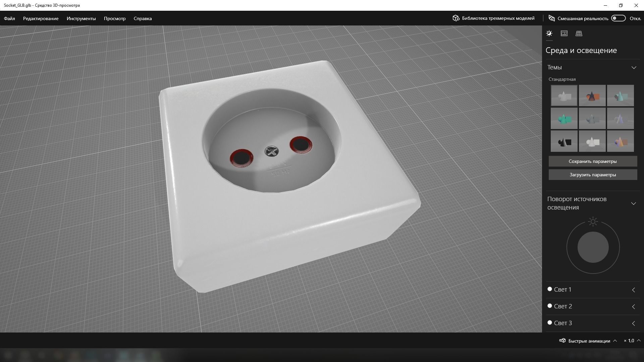Collapse the Темы section chevron
Viewport: 644px width, 362px height.
click(x=634, y=67)
